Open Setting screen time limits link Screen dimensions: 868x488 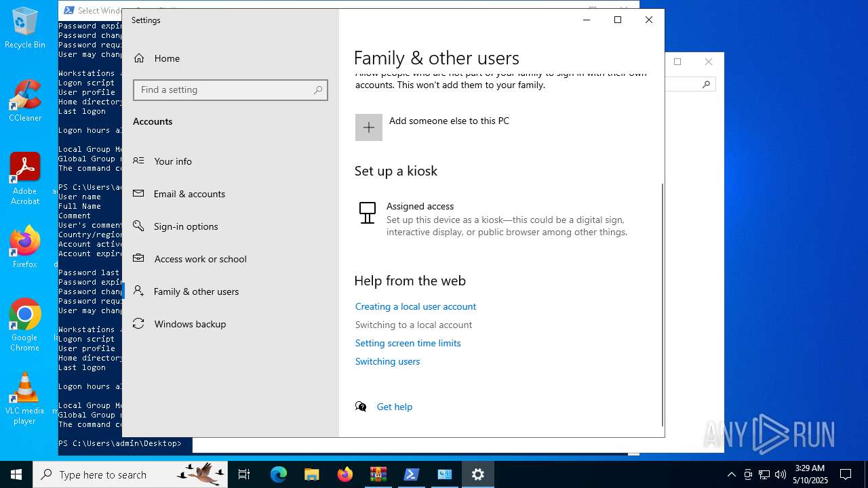[x=408, y=343]
